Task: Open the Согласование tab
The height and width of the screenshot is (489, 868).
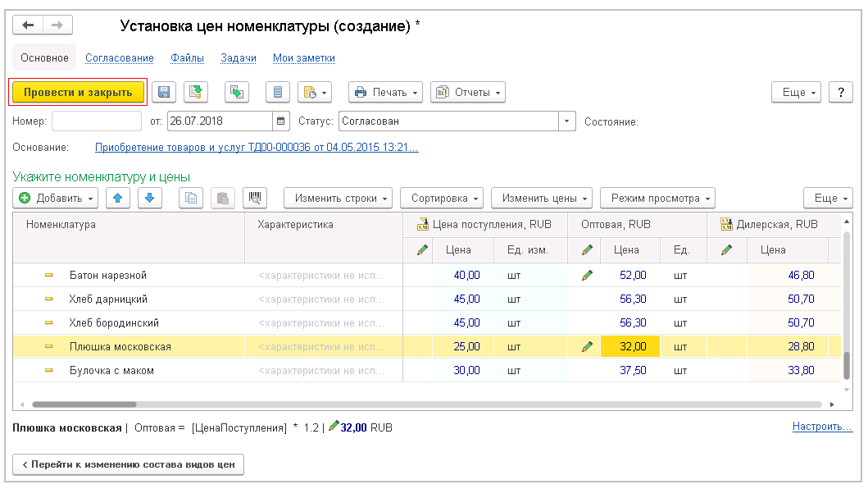Action: point(120,57)
